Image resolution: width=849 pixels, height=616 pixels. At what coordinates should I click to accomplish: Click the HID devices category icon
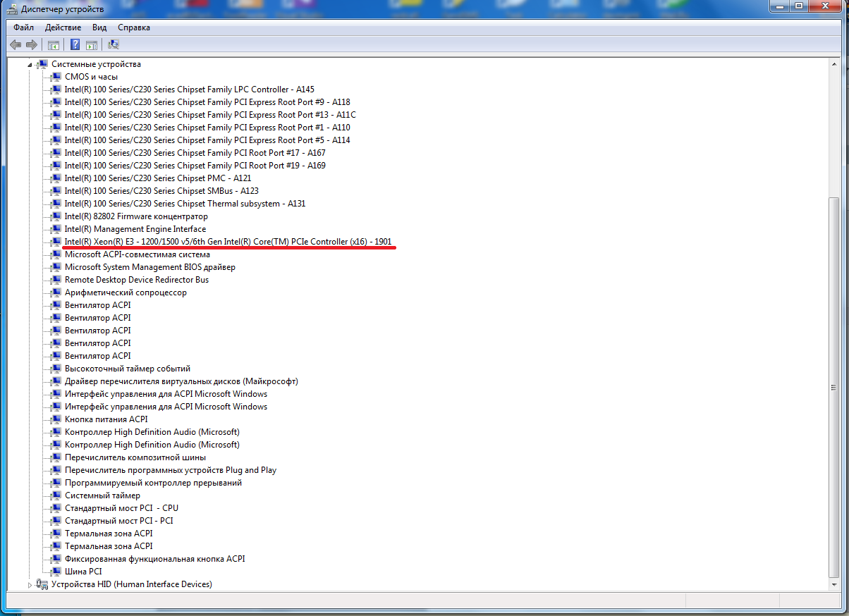[x=43, y=584]
